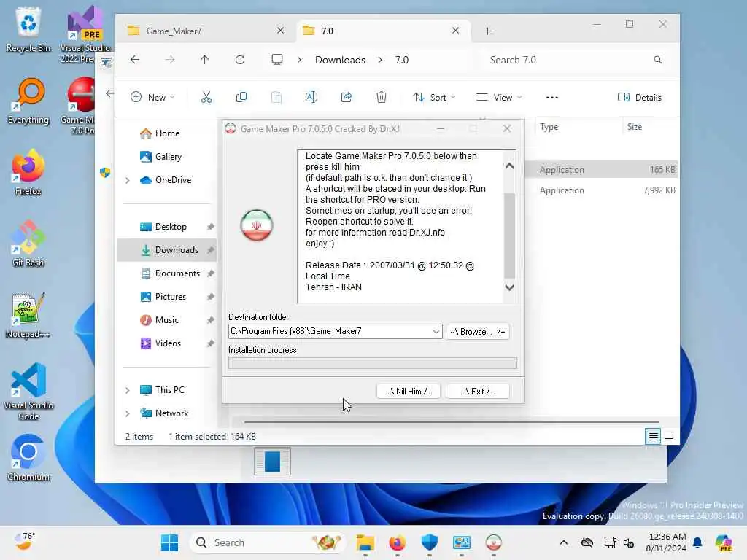Click the crack installer taskbar icon
Screen dimensions: 747x560
pyautogui.click(x=494, y=542)
